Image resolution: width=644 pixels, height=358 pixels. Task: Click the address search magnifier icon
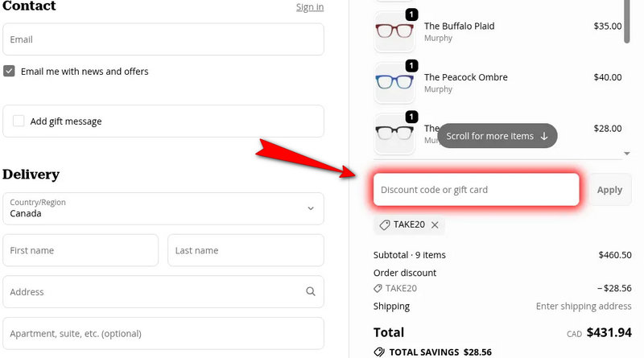click(311, 292)
